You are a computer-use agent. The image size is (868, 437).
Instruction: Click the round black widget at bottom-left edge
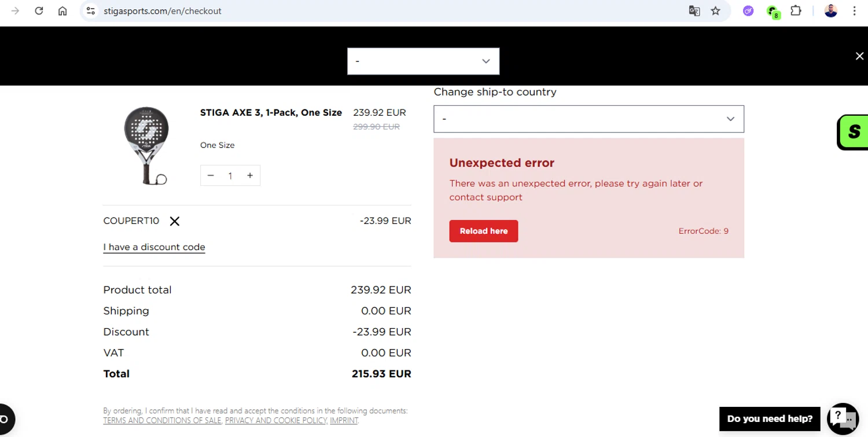[x=6, y=420]
